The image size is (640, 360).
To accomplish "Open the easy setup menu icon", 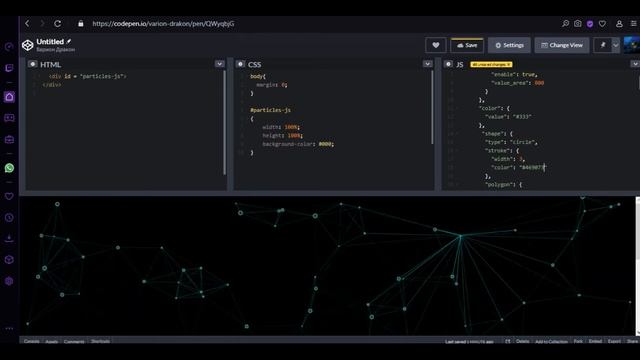I will (x=633, y=24).
